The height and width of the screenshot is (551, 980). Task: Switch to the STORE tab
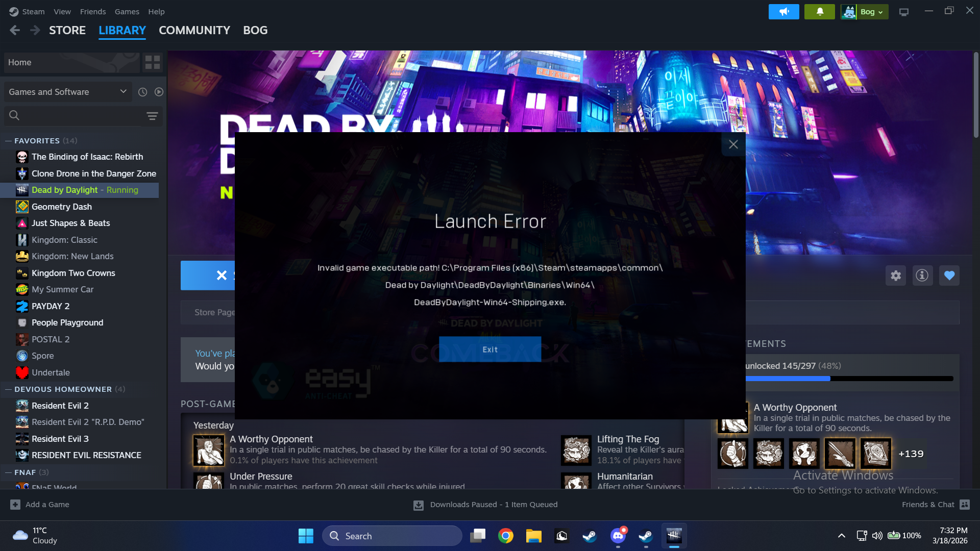pos(67,30)
